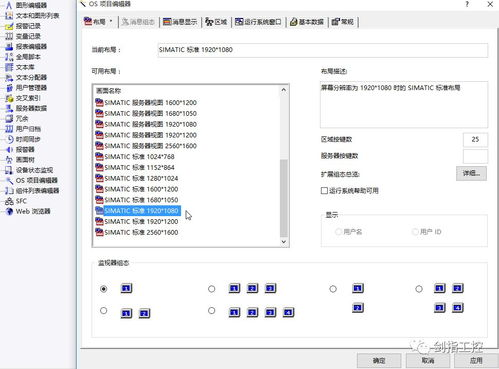Open the 报警记录 icon in the tree
The width and height of the screenshot is (499, 369).
[9, 26]
